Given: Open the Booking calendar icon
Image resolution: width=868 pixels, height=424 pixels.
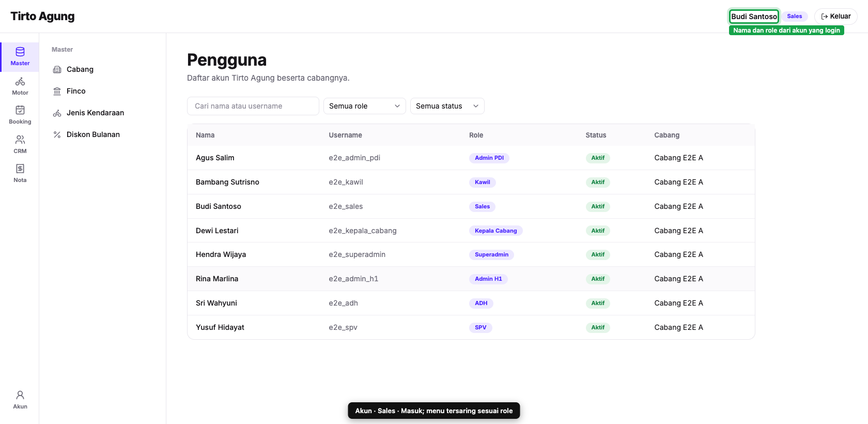Looking at the screenshot, I should coord(20,110).
